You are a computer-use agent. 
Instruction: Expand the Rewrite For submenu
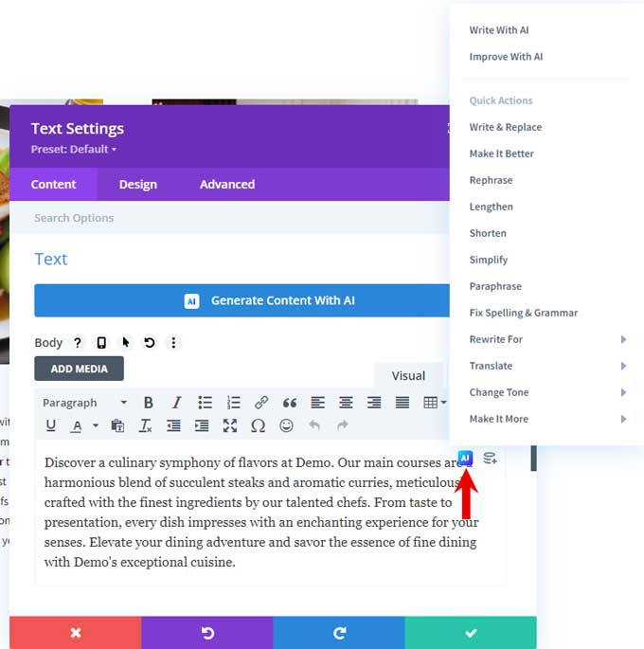[547, 339]
